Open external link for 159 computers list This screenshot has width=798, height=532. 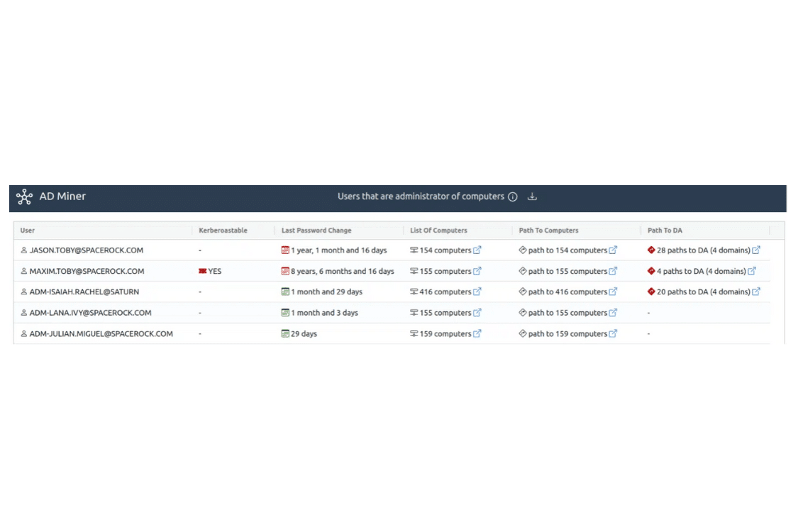coord(477,333)
